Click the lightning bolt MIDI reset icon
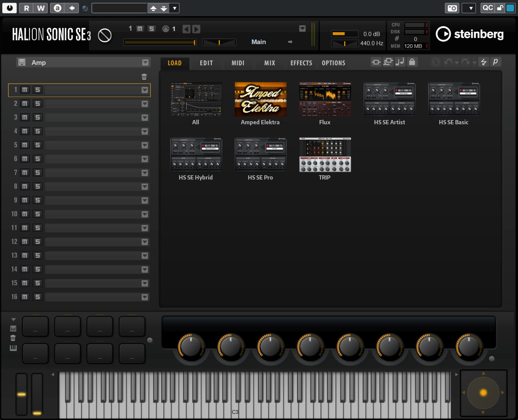Image resolution: width=518 pixels, height=420 pixels. 483,62
